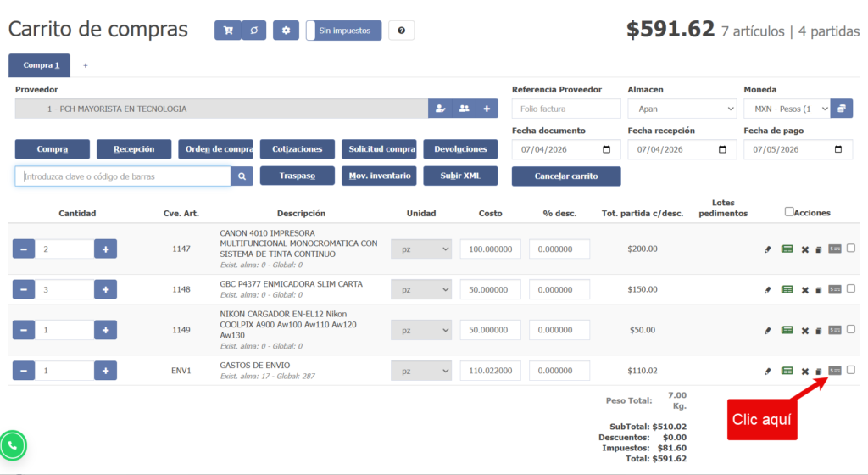Click the shopping cart icon button
Viewport: 868px width, 475px height.
coord(227,31)
